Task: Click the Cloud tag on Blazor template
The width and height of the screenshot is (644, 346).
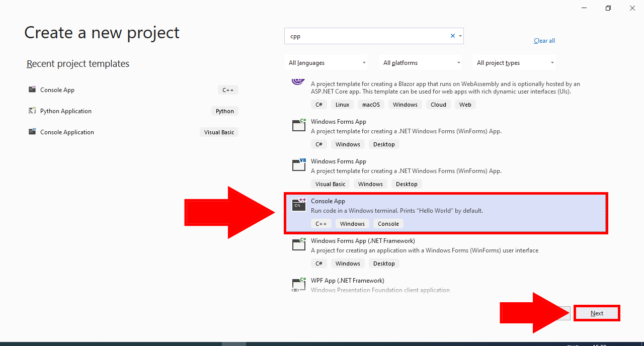Action: [438, 105]
